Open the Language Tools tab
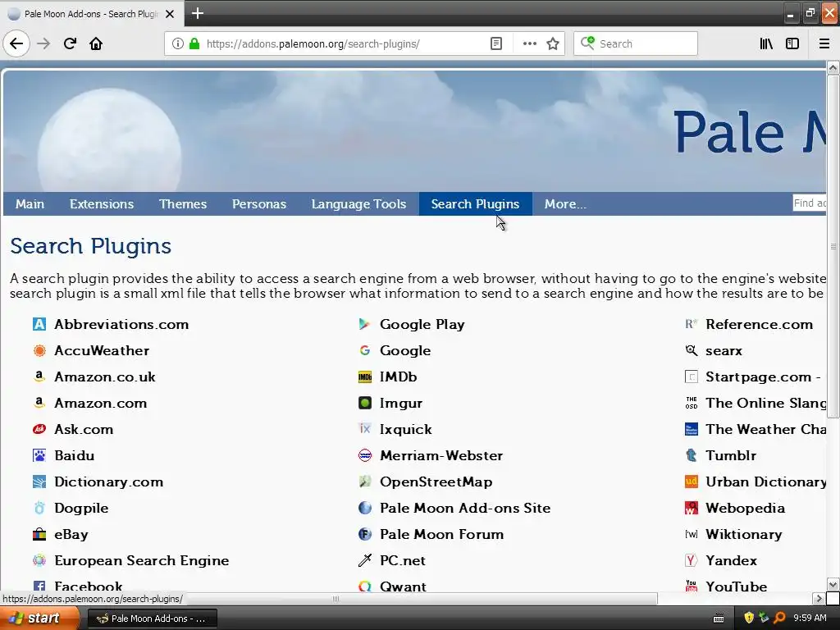Image resolution: width=840 pixels, height=630 pixels. 359,204
